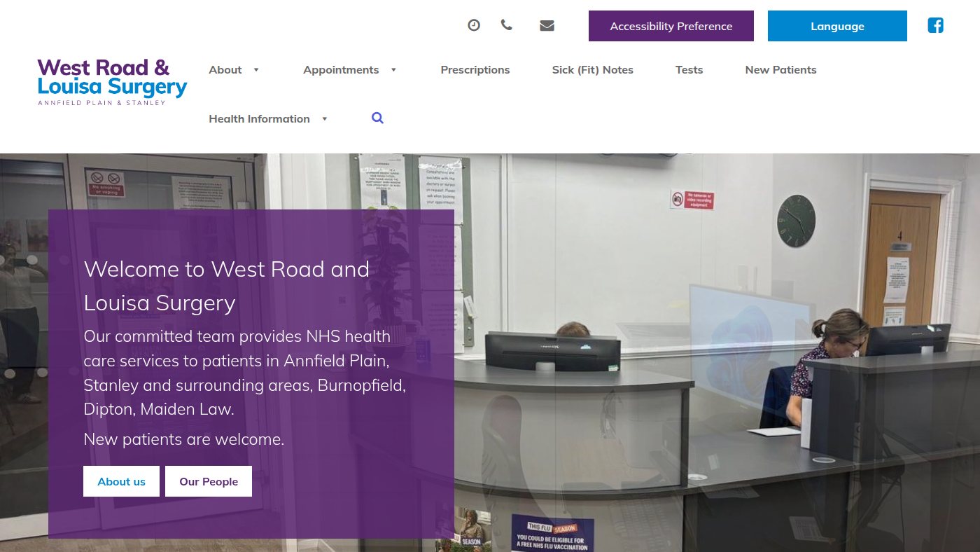Viewport: 980px width, 552px height.
Task: Expand the Health Information menu arrow
Action: [x=324, y=119]
